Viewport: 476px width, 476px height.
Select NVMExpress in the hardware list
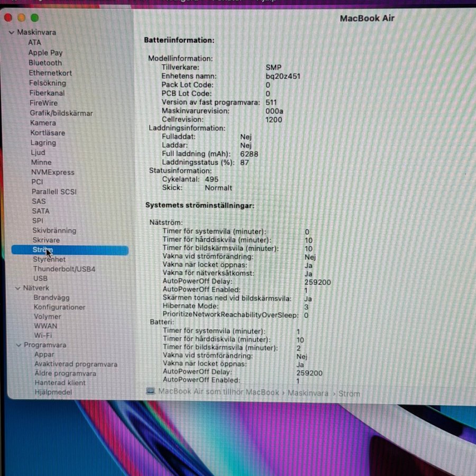coord(52,172)
